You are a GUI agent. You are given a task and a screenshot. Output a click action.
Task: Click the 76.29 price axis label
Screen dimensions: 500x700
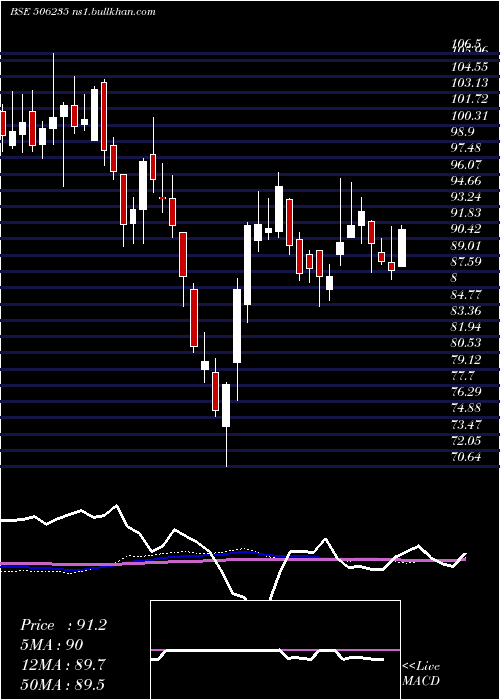coord(466,392)
